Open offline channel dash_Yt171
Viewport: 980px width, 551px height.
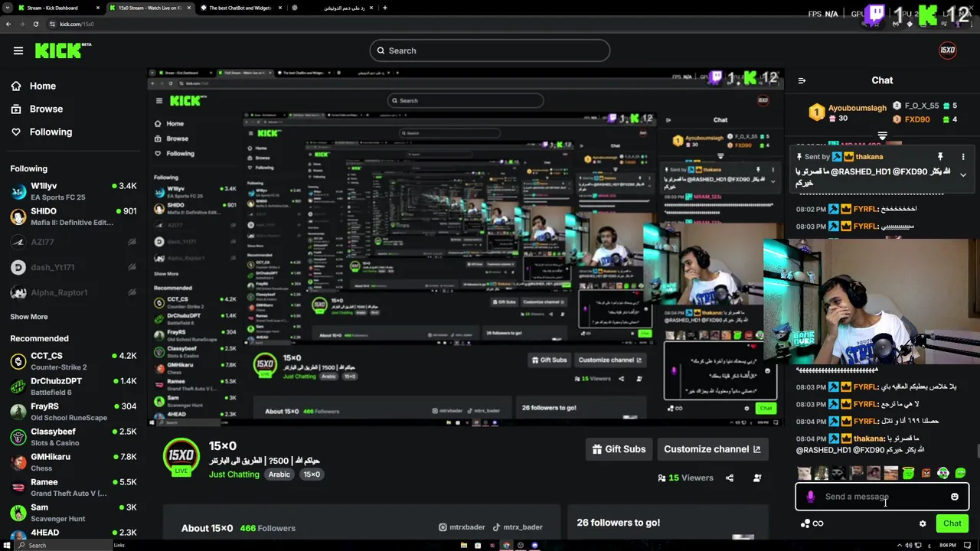point(73,267)
